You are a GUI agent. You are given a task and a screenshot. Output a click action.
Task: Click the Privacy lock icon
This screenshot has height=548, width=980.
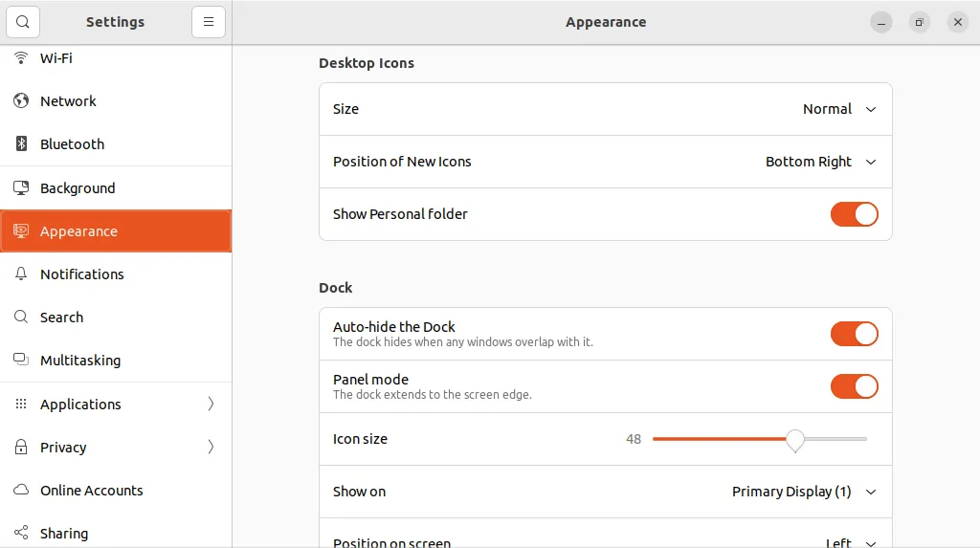pyautogui.click(x=21, y=448)
